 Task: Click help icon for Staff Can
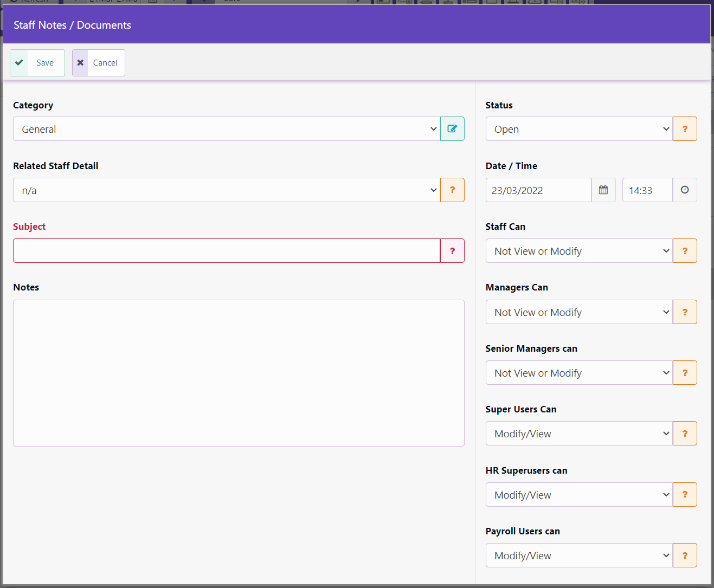pos(685,251)
